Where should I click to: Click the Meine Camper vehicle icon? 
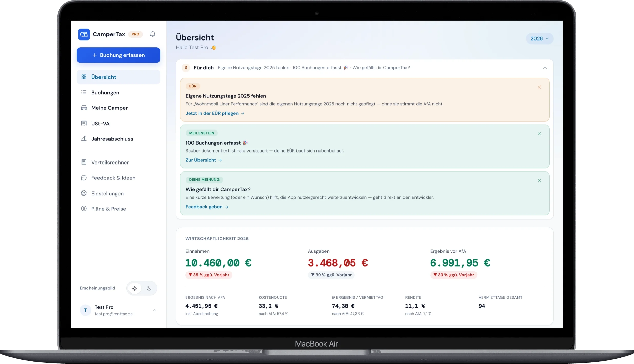click(84, 108)
